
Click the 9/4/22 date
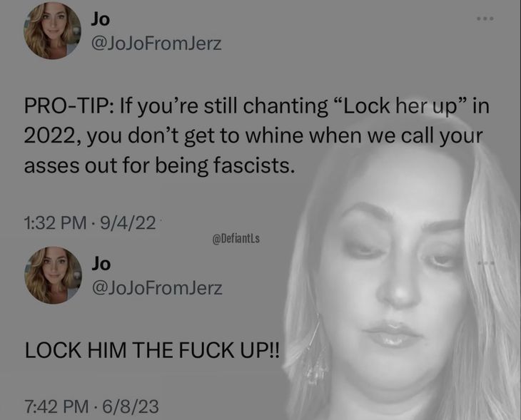[128, 222]
